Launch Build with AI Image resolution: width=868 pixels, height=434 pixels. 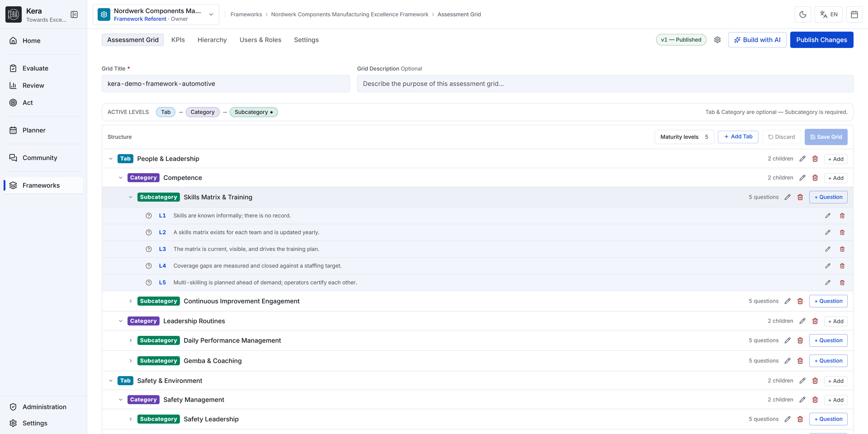[757, 40]
